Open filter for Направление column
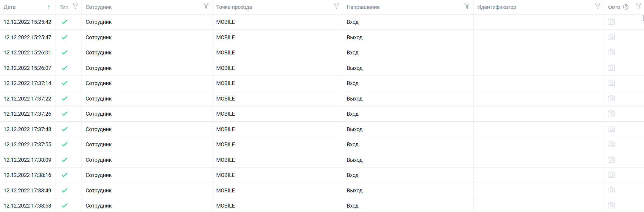644x212 pixels. pyautogui.click(x=467, y=6)
